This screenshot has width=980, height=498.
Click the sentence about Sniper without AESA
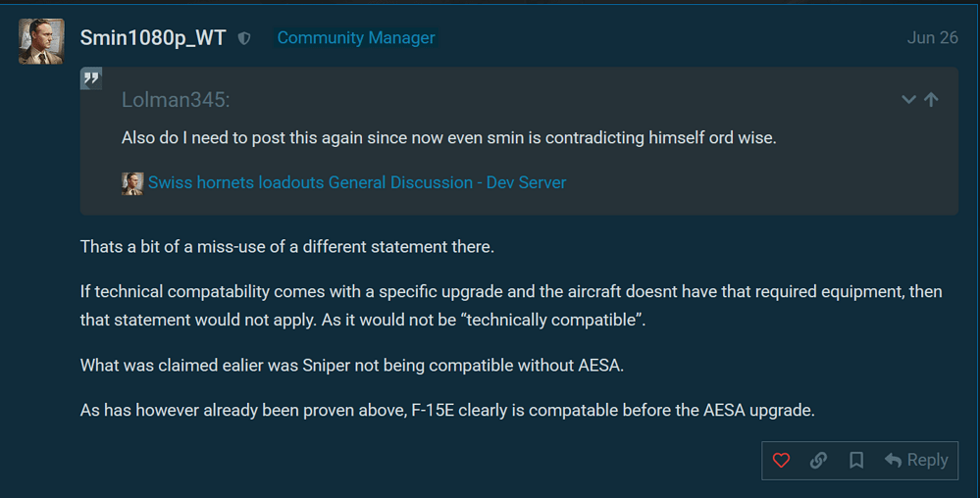[351, 366]
